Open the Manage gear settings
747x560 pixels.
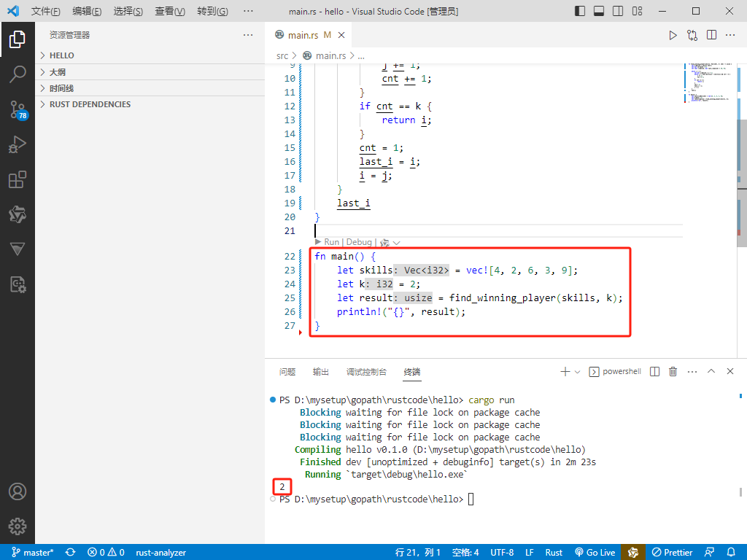[18, 526]
